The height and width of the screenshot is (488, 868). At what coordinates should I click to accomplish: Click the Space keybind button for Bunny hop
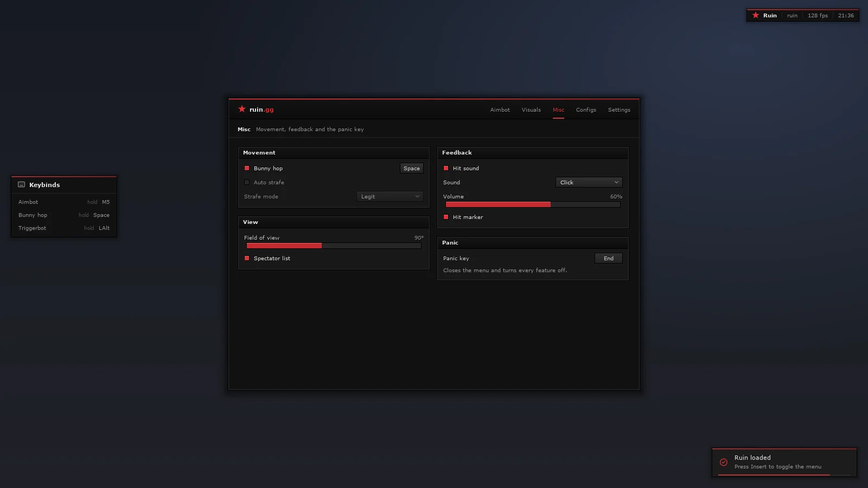(412, 168)
